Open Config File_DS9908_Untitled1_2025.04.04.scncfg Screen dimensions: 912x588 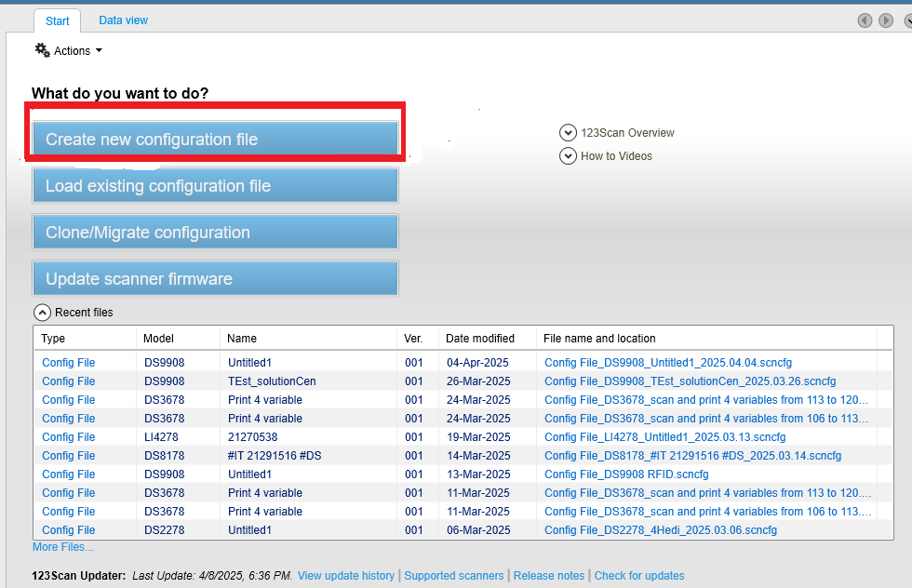668,362
